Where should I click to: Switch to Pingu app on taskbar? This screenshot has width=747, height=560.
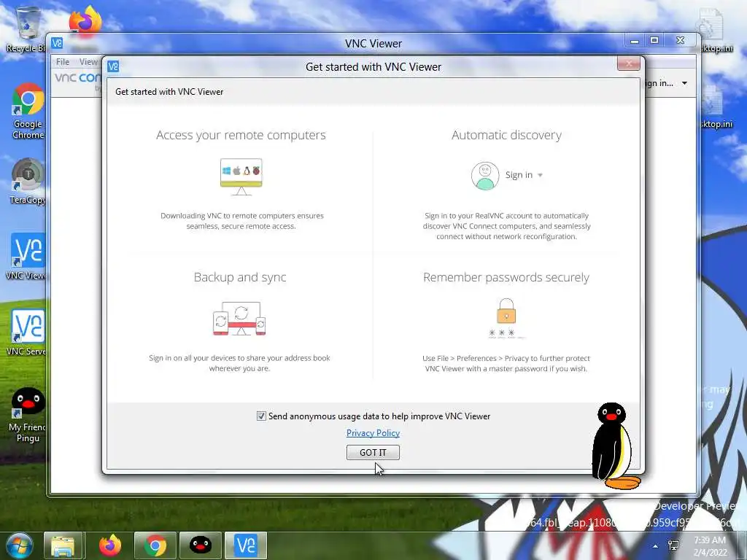tap(201, 545)
